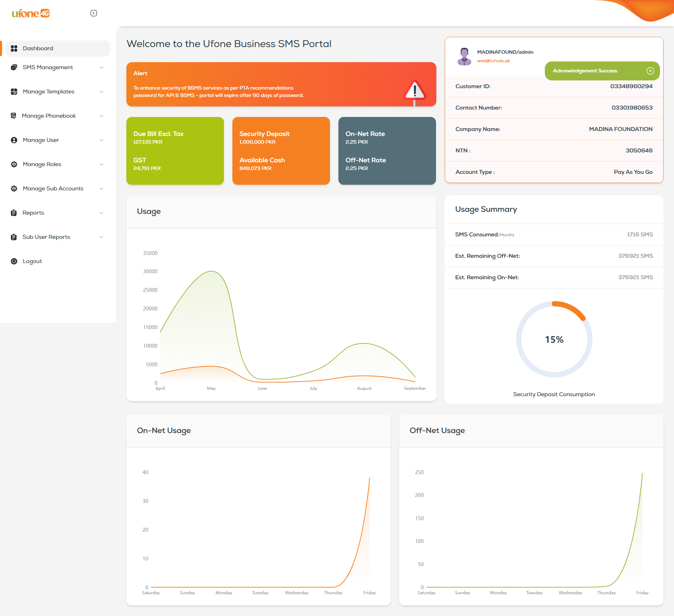Expand the SMS Management chevron
The height and width of the screenshot is (616, 674).
click(101, 67)
